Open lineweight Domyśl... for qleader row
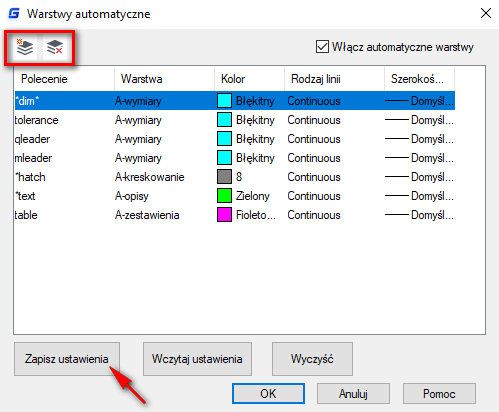Screen dimensions: 499x412 coord(419,139)
